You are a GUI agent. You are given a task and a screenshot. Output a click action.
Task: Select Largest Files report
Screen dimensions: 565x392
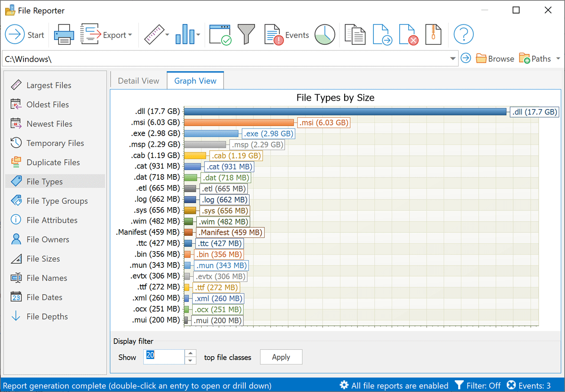click(55, 85)
